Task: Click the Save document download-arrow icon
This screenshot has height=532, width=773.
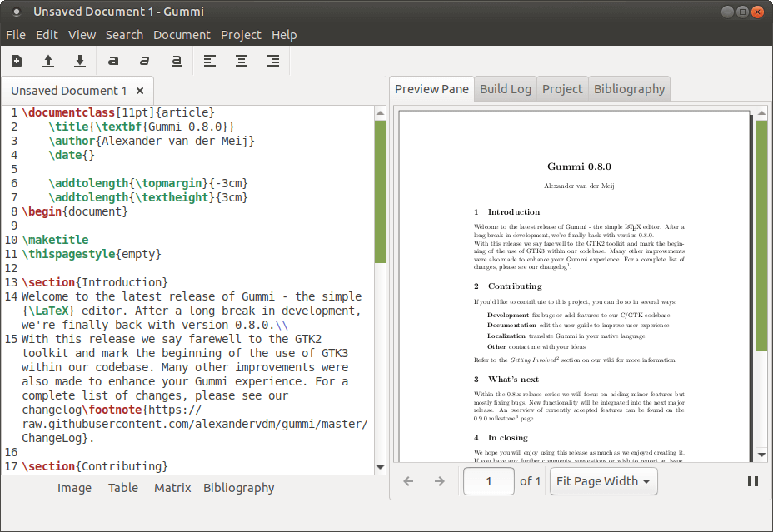Action: pyautogui.click(x=80, y=61)
